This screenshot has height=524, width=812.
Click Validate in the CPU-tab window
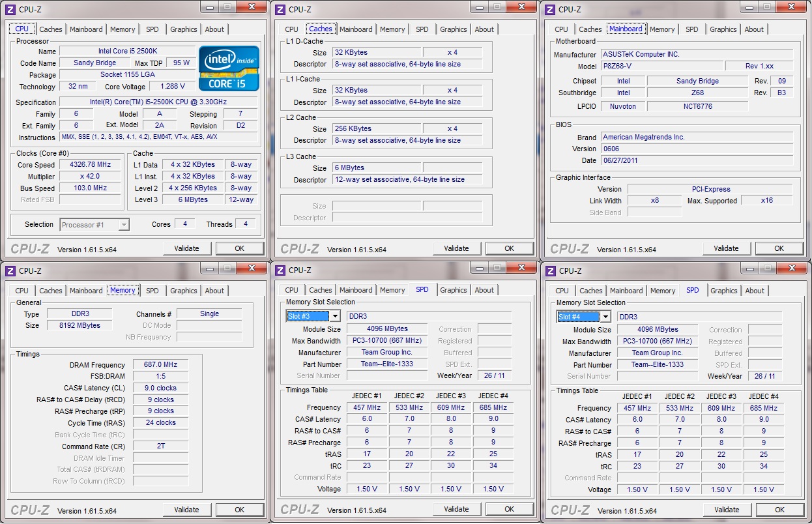point(186,248)
